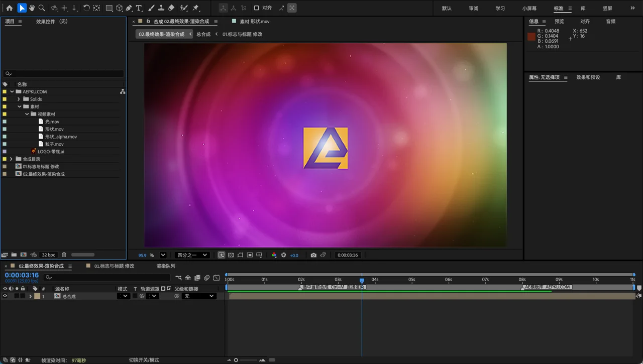Show more workspaces with the double chevron

pos(632,8)
